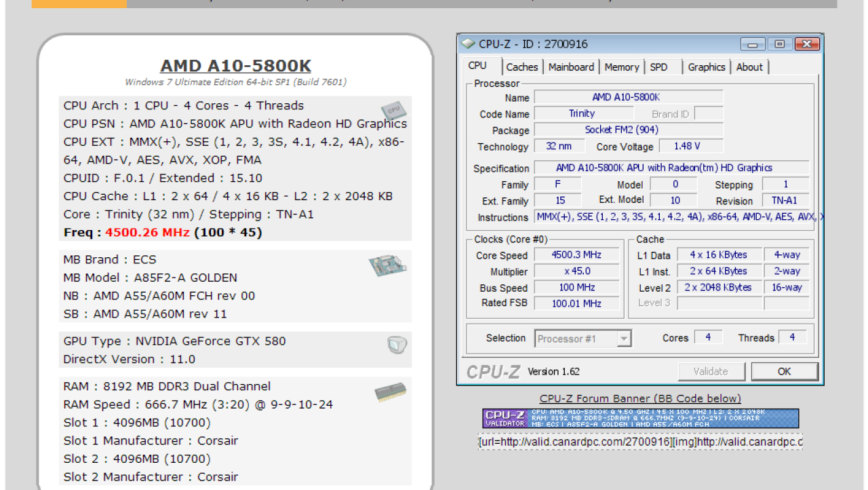Click the GPU icon beside GPU Type
Image resolution: width=868 pixels, height=490 pixels.
(x=397, y=345)
